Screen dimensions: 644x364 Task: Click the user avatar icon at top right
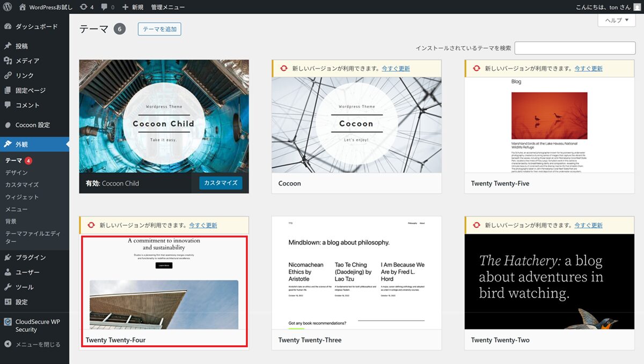pyautogui.click(x=637, y=7)
